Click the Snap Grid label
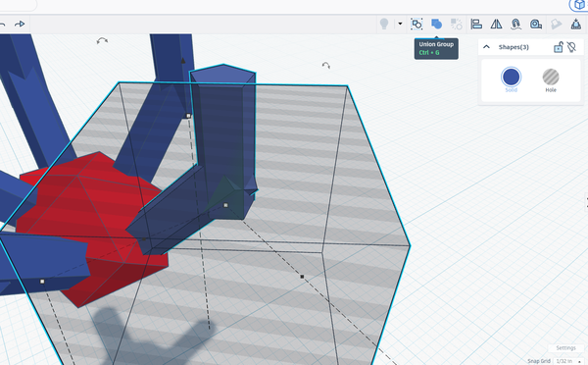588x365 pixels. tap(539, 361)
